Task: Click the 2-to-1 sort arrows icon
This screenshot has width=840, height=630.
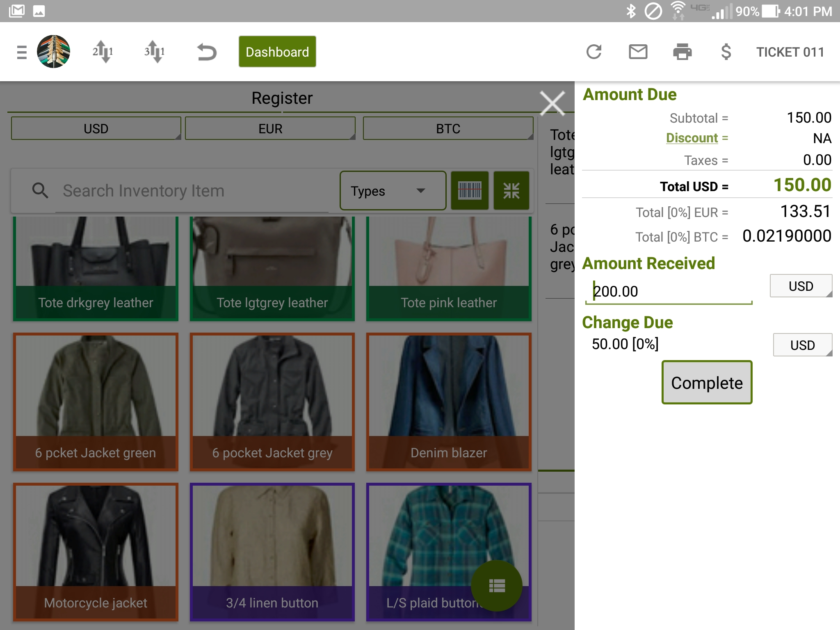Action: [103, 52]
